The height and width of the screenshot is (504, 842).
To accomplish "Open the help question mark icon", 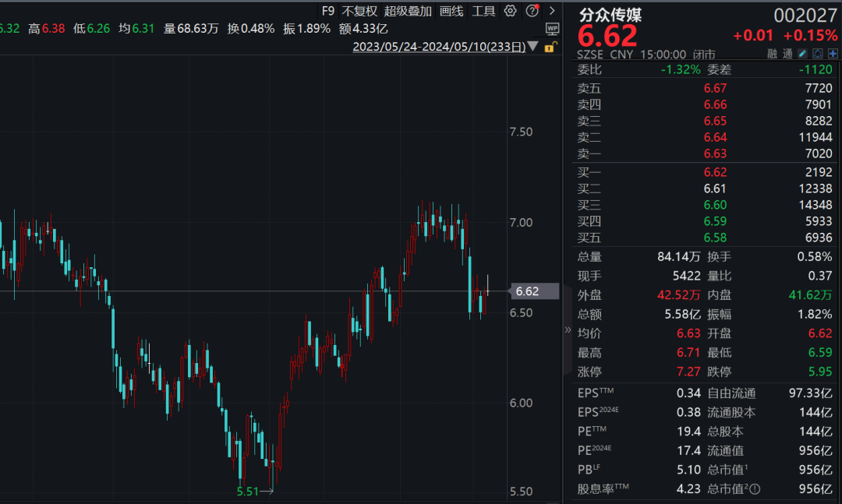I will pos(532,11).
